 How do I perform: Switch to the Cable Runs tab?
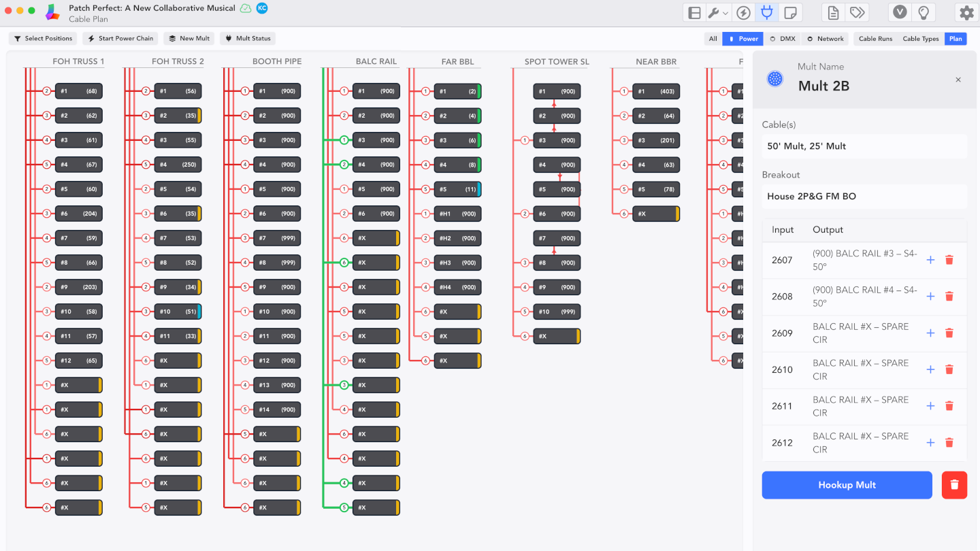coord(875,39)
